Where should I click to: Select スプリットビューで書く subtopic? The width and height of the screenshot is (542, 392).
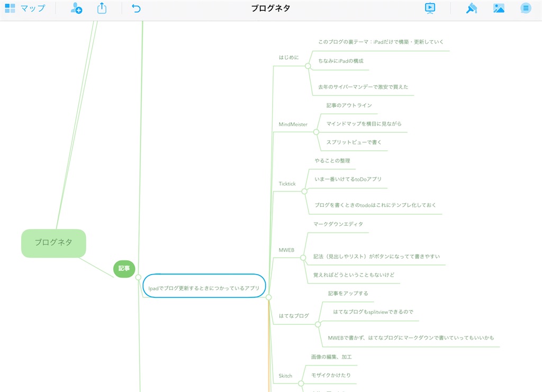354,142
